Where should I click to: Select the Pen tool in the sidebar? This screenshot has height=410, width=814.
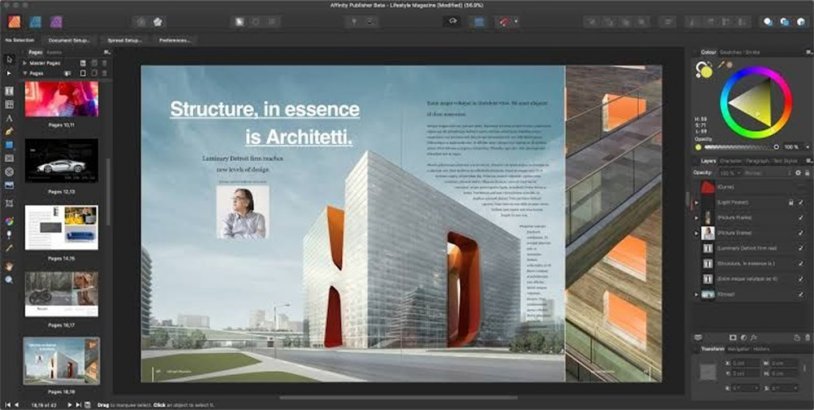pos(9,131)
